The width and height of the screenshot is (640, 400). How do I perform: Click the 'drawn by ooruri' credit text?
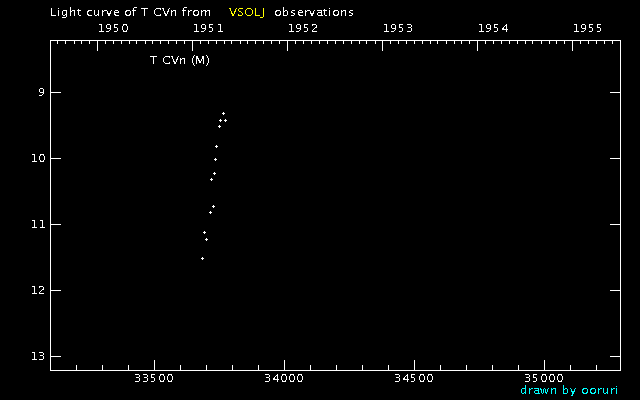point(568,390)
